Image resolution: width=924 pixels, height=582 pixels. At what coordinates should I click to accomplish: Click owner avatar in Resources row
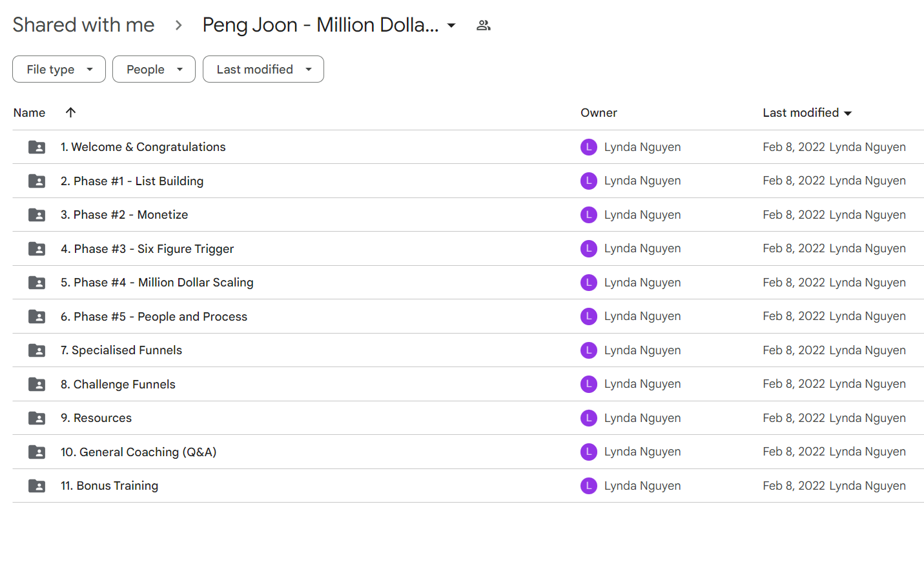tap(589, 418)
